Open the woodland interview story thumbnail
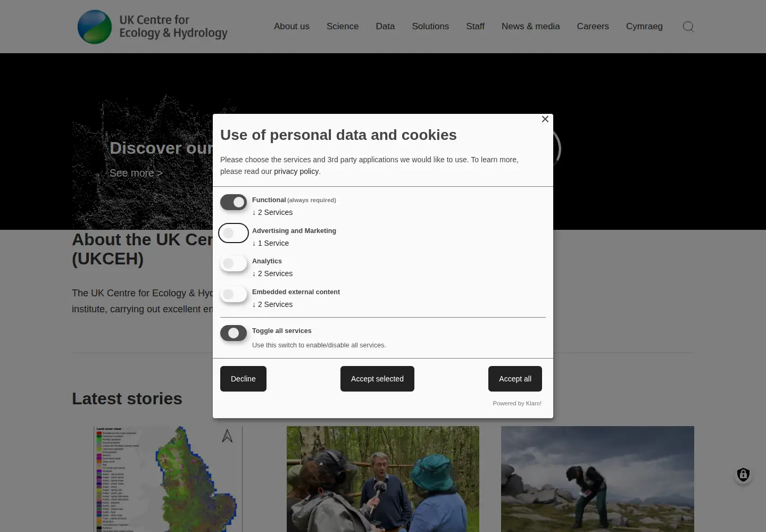The height and width of the screenshot is (532, 766). click(x=383, y=479)
